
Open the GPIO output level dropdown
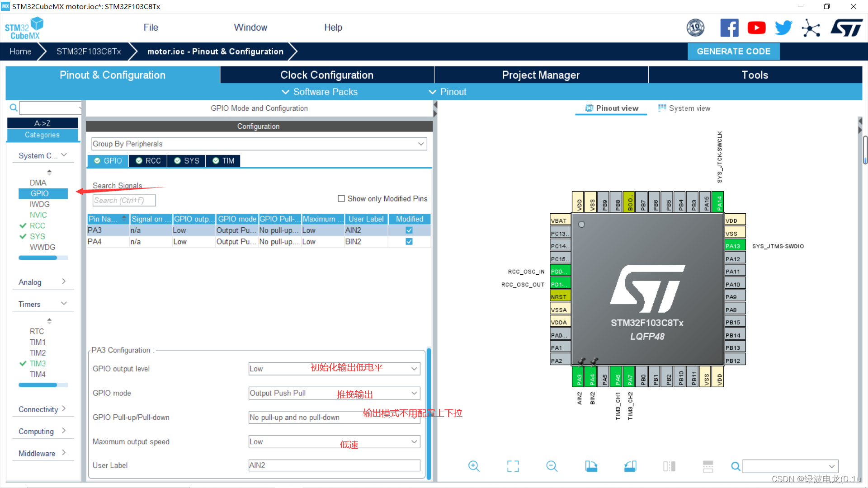click(x=334, y=369)
